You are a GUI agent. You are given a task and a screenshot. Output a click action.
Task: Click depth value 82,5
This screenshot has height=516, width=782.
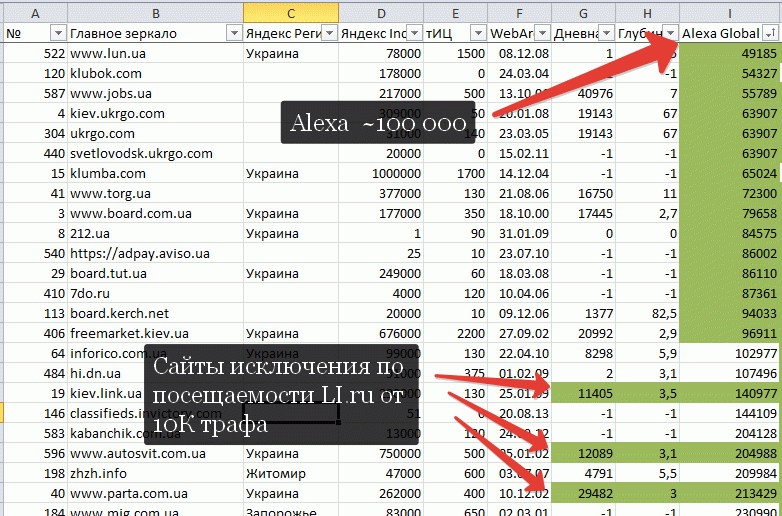pyautogui.click(x=647, y=313)
